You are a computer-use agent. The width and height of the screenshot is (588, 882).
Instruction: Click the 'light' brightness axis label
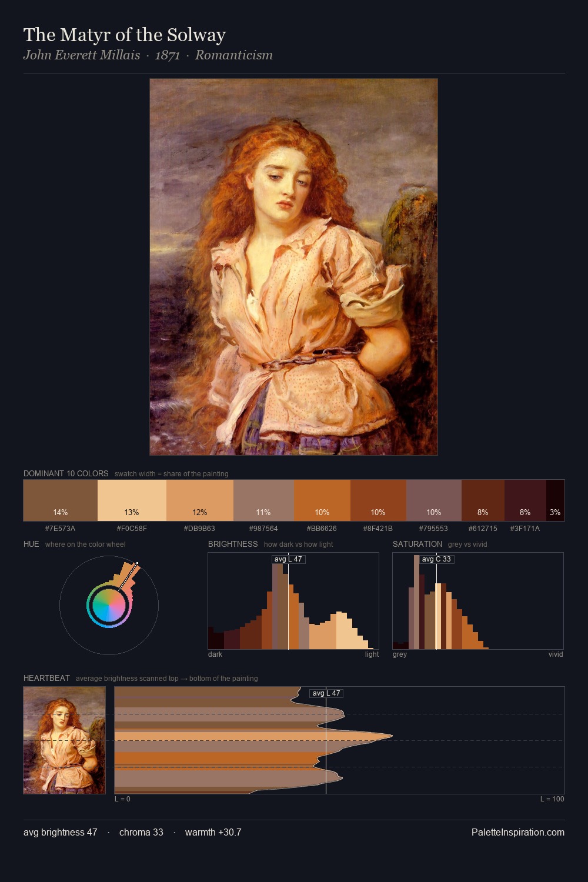372,654
